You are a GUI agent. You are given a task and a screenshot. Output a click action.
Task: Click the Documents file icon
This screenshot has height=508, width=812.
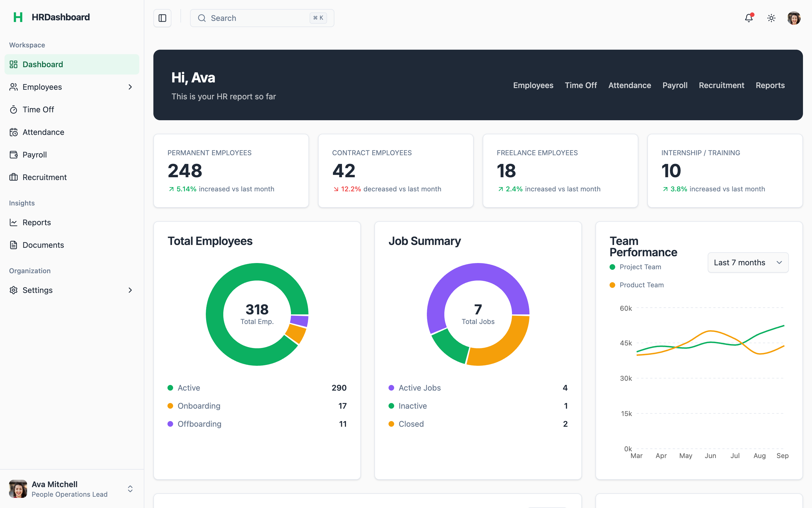(14, 245)
